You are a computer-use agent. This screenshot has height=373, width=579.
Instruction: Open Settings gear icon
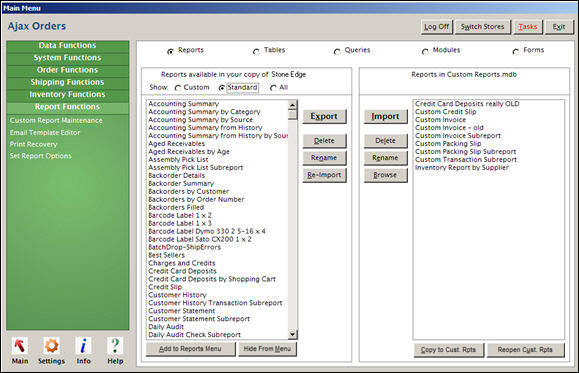click(51, 346)
